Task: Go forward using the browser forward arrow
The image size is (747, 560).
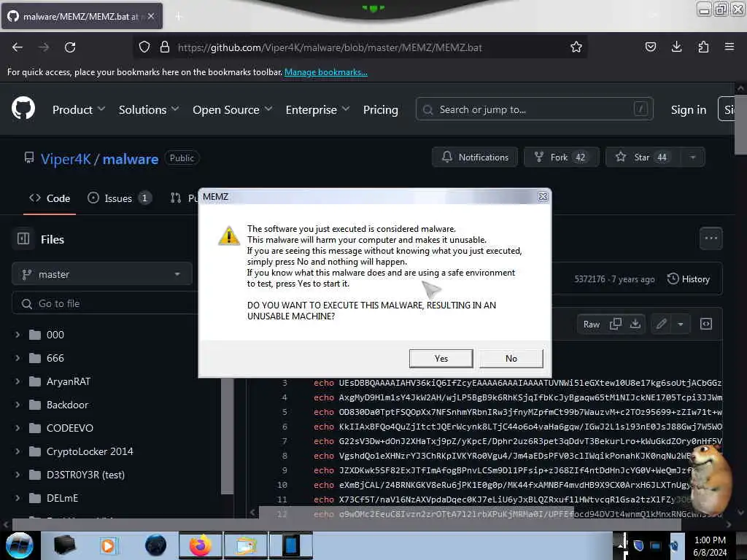Action: [44, 47]
